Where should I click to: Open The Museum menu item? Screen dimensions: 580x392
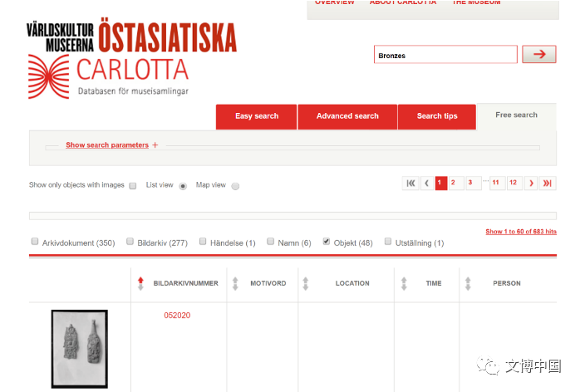[476, 2]
